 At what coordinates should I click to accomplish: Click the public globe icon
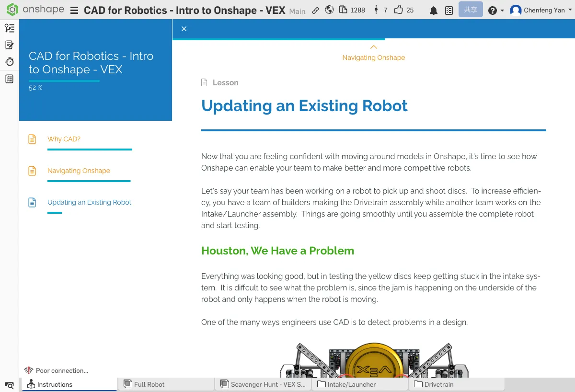coord(329,10)
